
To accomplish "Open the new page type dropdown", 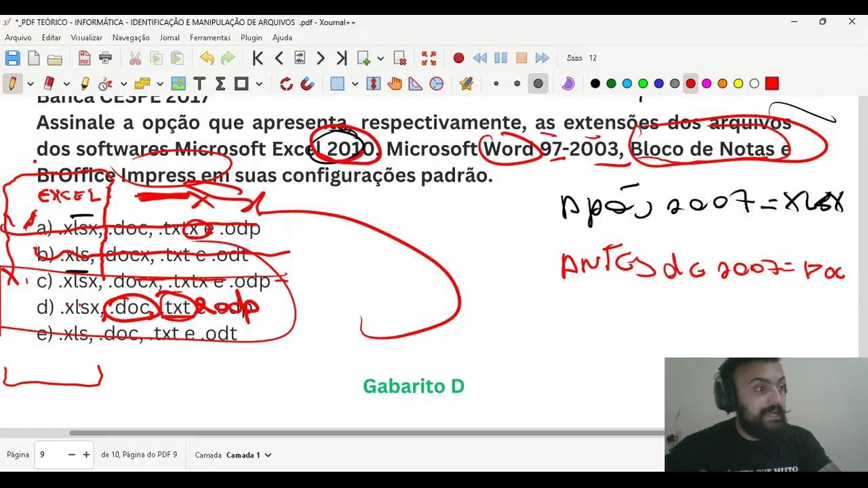I will coord(380,58).
